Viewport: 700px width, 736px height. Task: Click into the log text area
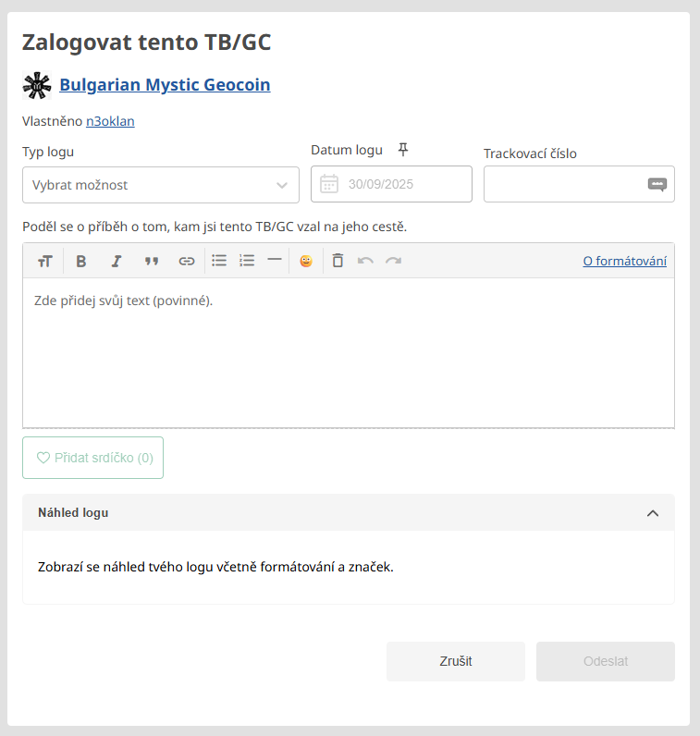point(348,351)
